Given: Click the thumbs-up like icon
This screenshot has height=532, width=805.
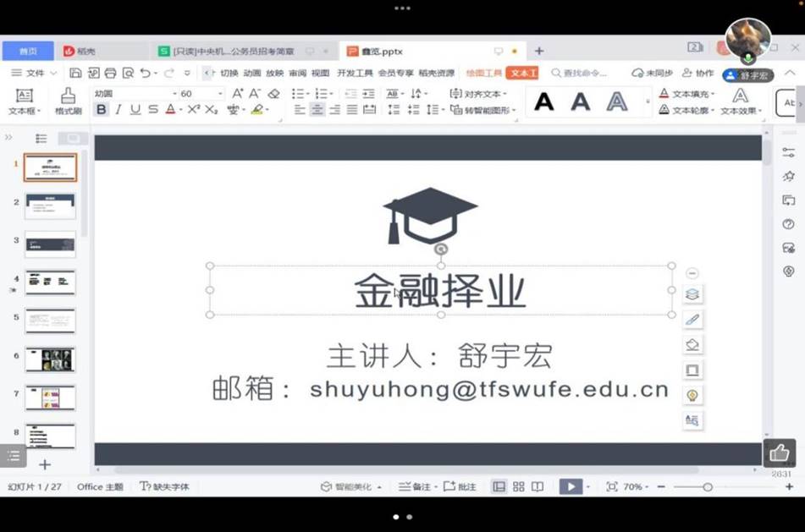Looking at the screenshot, I should click(779, 453).
